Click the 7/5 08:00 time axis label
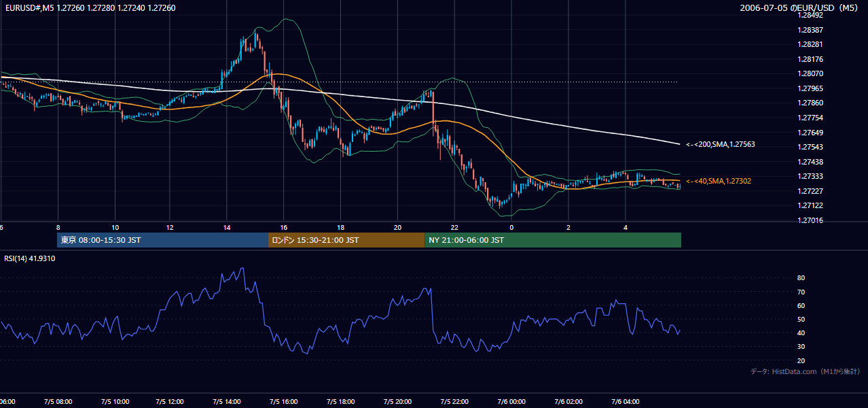The height and width of the screenshot is (408, 868). point(58,402)
